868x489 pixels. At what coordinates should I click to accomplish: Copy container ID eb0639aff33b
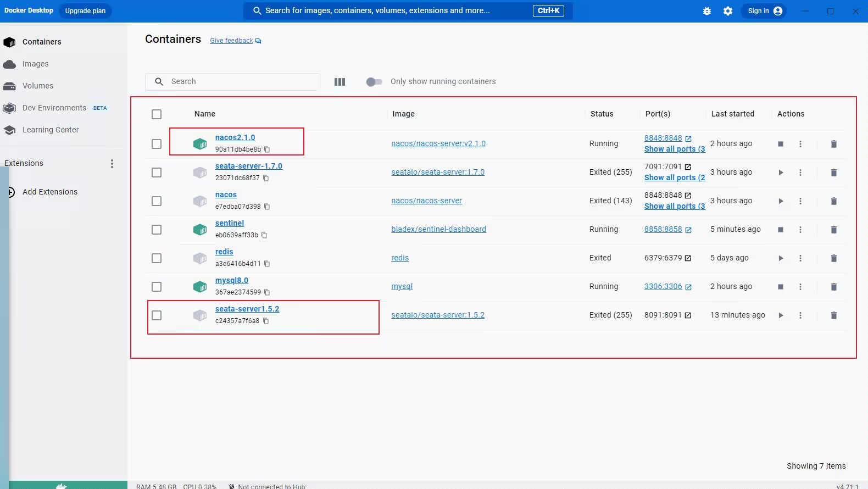coord(264,235)
